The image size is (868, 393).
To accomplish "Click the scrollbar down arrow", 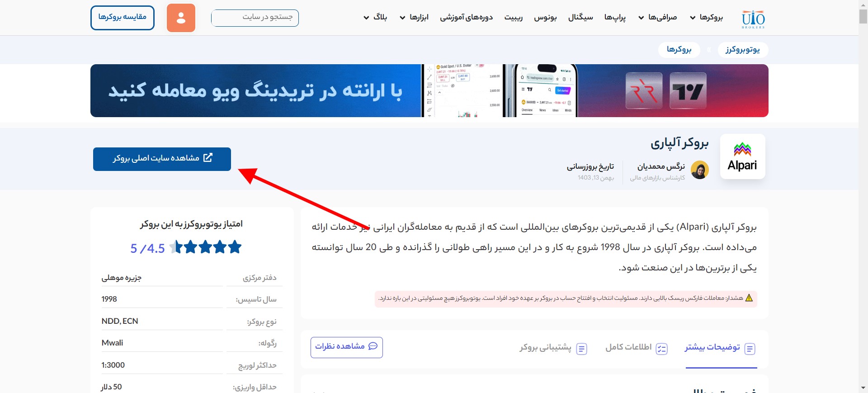I will (x=863, y=388).
